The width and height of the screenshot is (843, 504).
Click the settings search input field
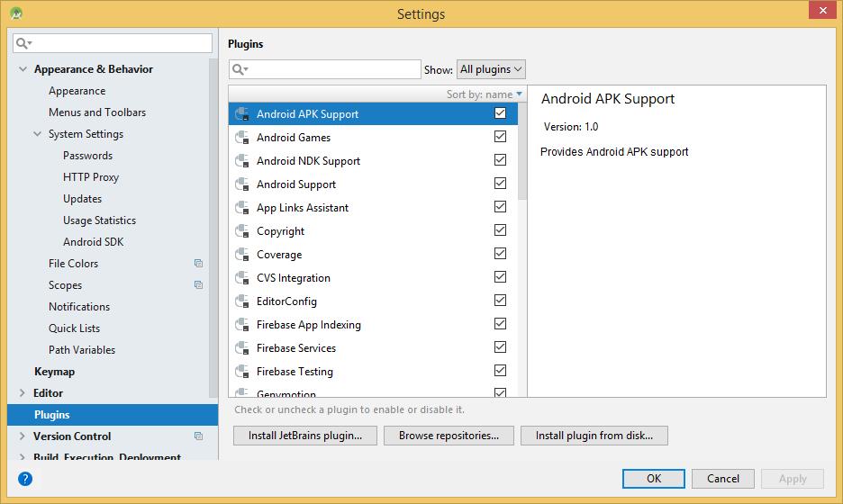tap(113, 43)
